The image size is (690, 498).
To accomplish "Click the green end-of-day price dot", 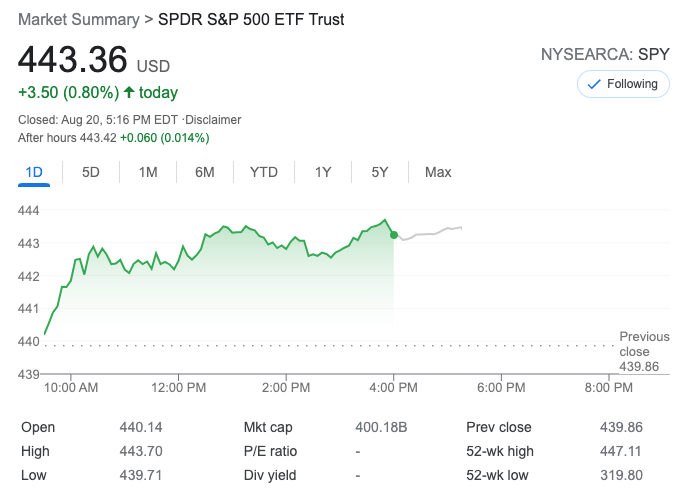I will (393, 234).
